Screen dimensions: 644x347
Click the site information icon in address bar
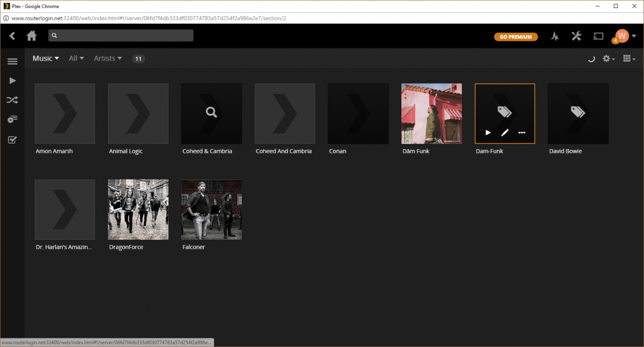pos(5,18)
